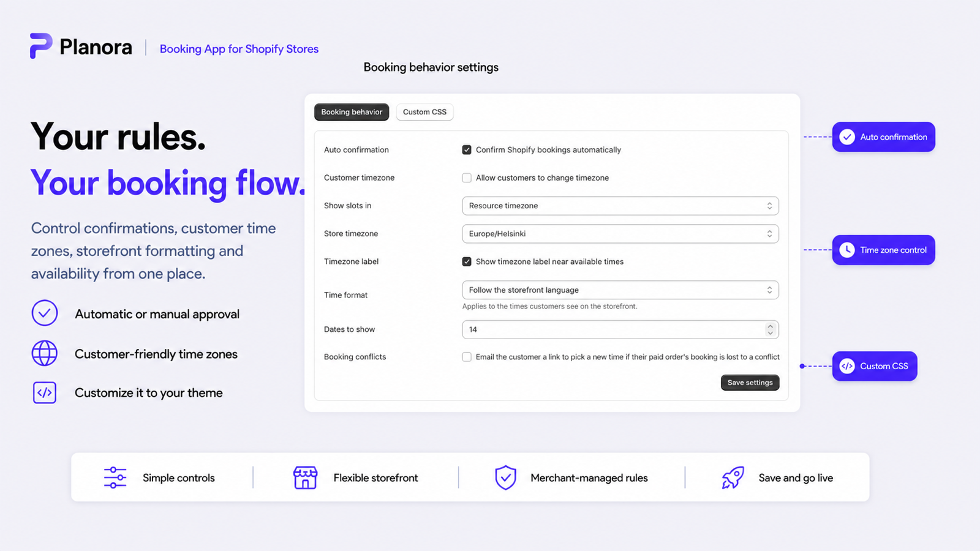Click the rocket icon beside Save and go live

pos(733,478)
